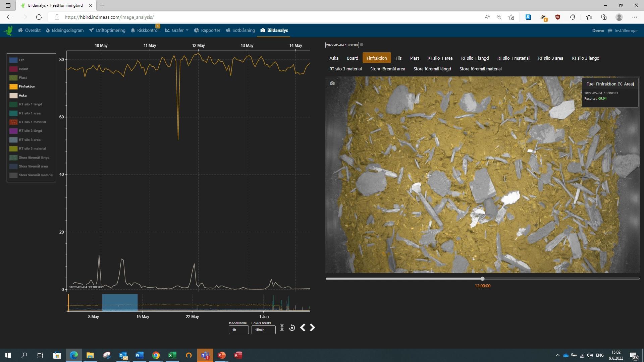
Task: Click the HeatHummingbird bird logo
Action: pos(8,31)
